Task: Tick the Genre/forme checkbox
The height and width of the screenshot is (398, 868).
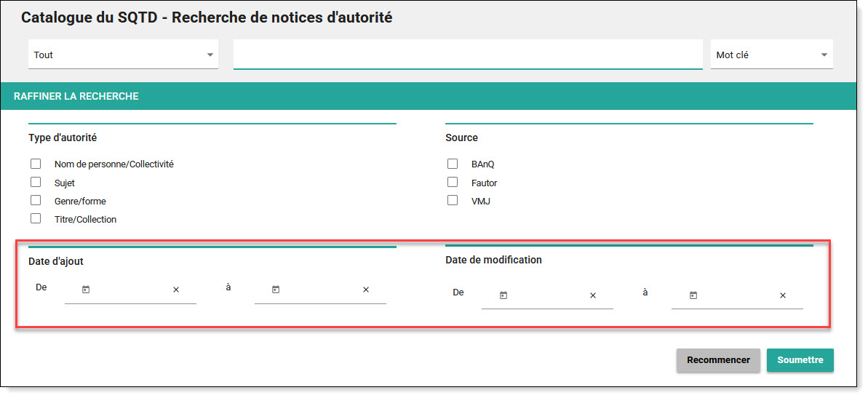Action: 36,201
